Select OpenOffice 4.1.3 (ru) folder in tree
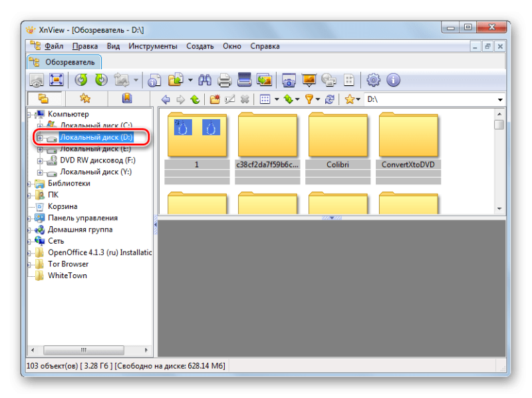532x398 pixels. 100,253
